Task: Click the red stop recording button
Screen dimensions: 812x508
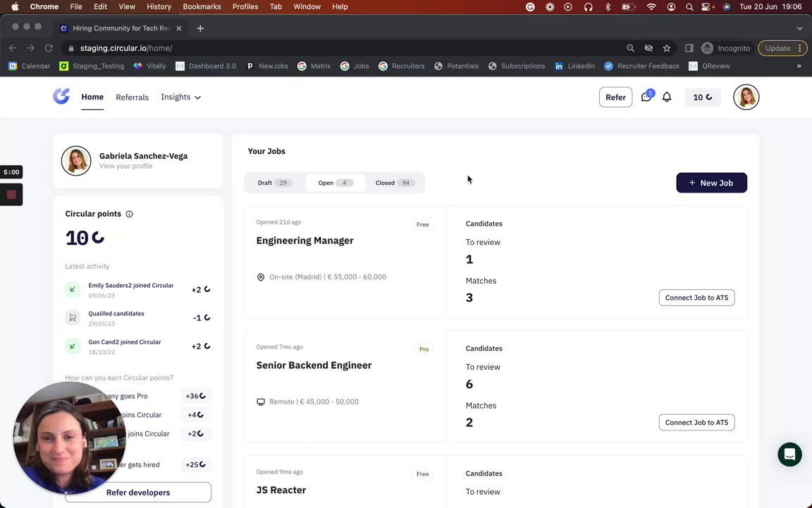Action: tap(11, 195)
